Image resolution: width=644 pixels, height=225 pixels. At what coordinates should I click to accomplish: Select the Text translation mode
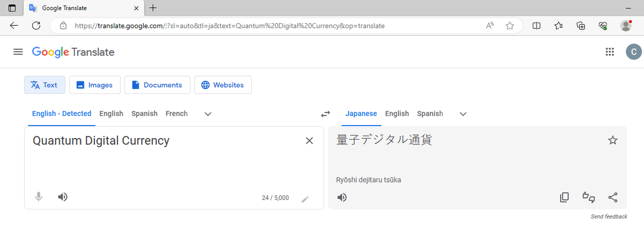(x=45, y=85)
